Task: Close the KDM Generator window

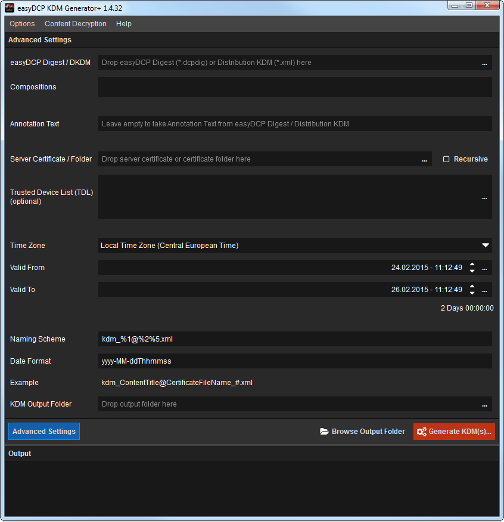Action: click(487, 5)
